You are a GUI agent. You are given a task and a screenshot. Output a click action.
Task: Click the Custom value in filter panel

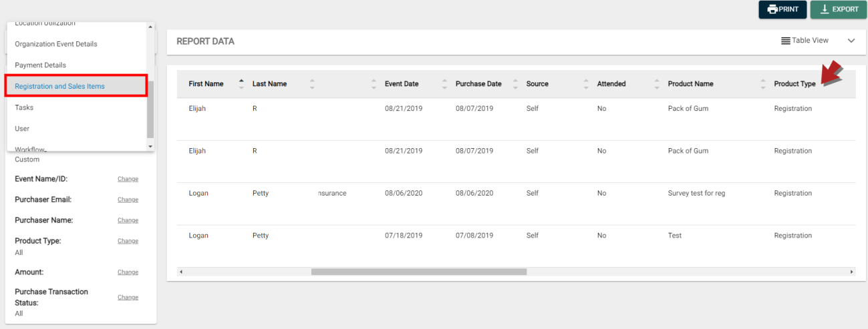point(27,159)
